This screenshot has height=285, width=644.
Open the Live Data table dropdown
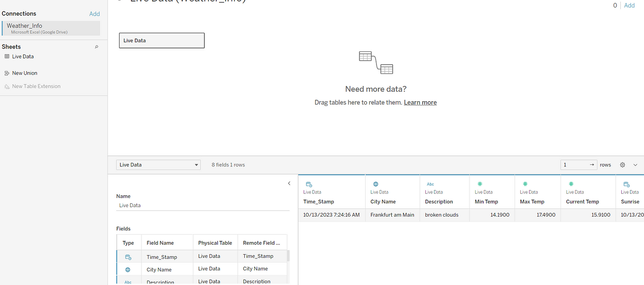(158, 165)
